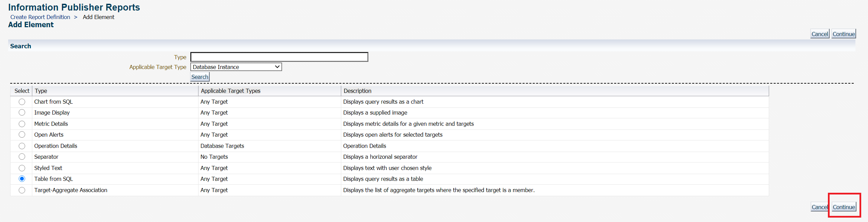Click the Applicable Target Types column header
This screenshot has width=868, height=222.
[230, 91]
